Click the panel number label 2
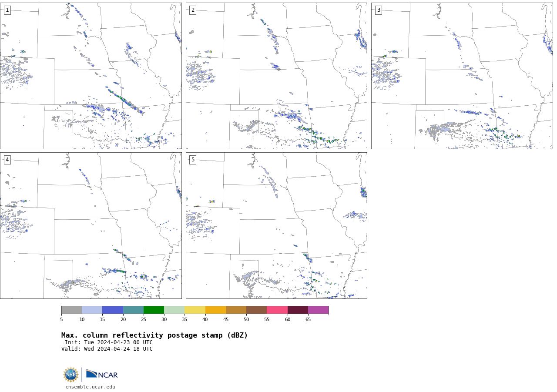 click(193, 10)
